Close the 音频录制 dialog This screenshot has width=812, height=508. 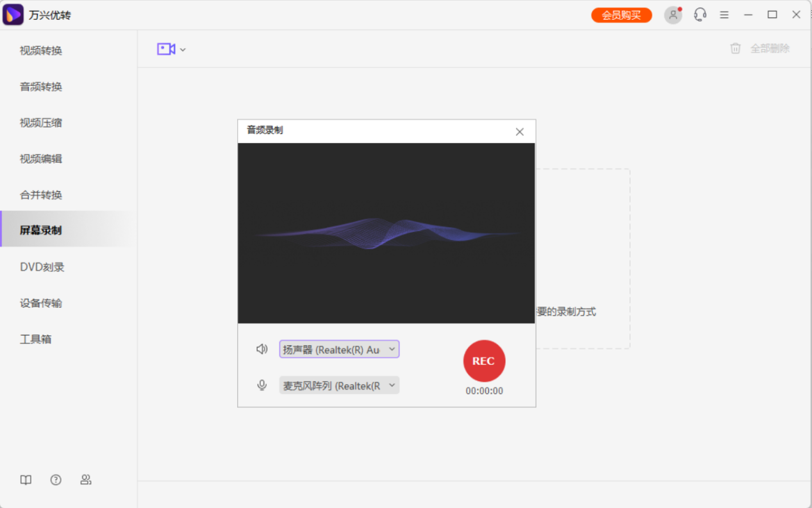[x=520, y=131]
